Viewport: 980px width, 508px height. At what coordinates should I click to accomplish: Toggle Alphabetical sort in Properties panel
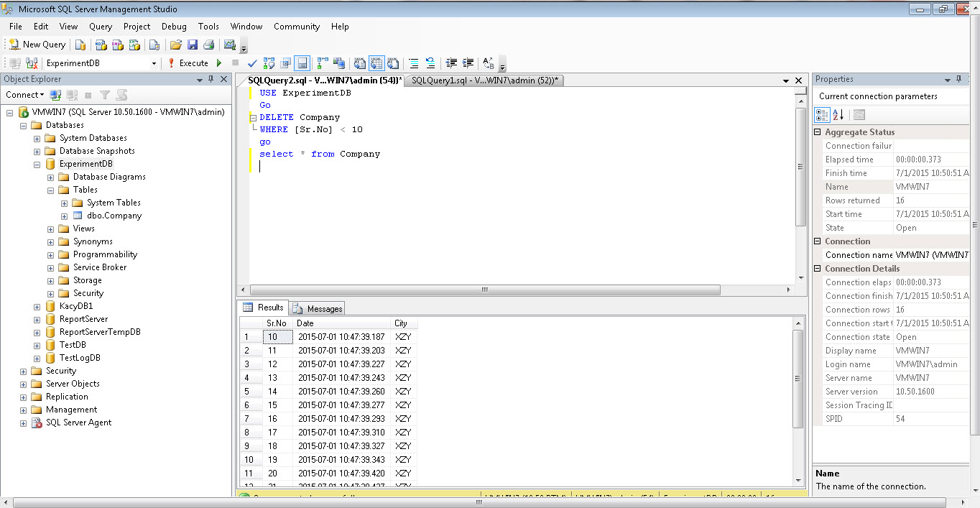point(838,115)
